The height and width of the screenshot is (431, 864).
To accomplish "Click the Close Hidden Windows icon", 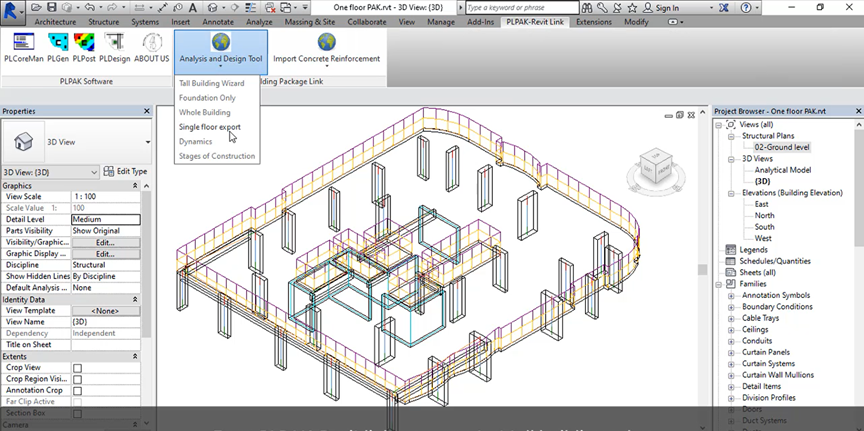I will [x=271, y=8].
